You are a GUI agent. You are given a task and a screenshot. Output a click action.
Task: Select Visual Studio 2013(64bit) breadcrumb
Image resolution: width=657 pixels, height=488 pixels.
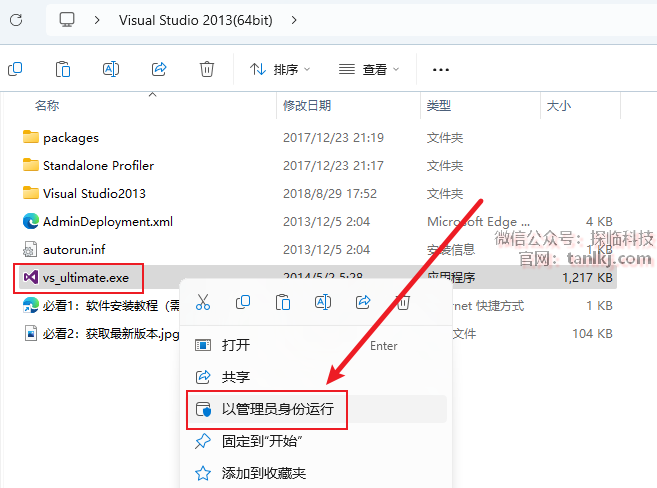point(195,20)
